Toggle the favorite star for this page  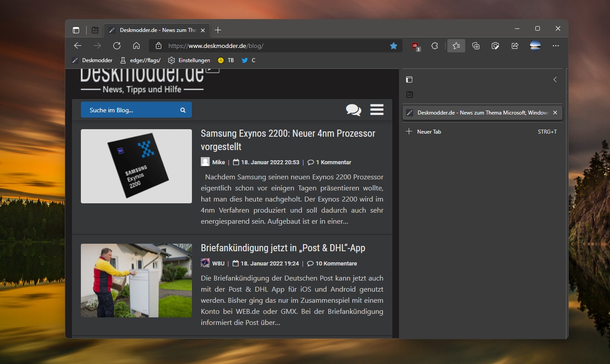click(x=394, y=46)
